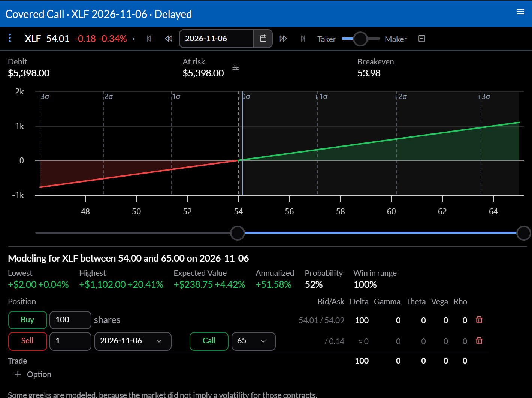Open the three-dot options beside XLF

(10, 38)
